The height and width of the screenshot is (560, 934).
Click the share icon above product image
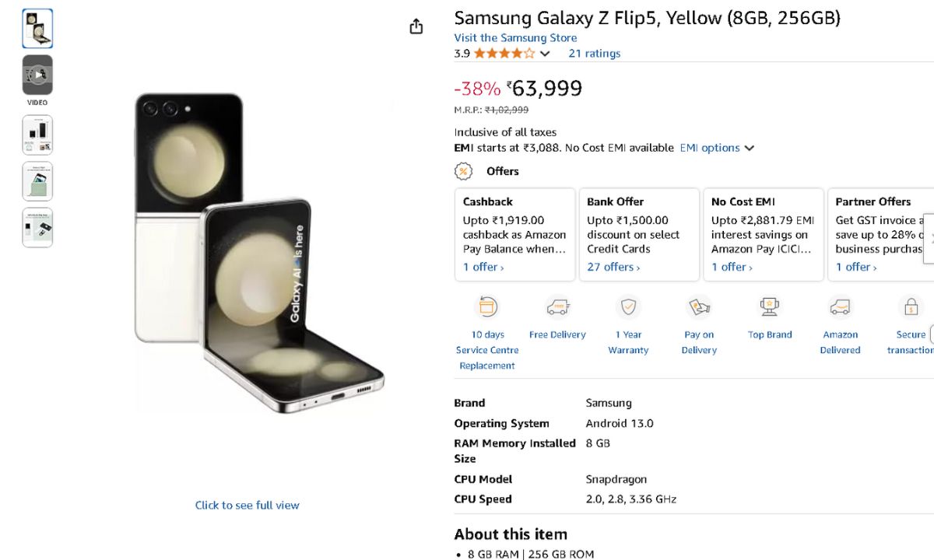coord(416,26)
